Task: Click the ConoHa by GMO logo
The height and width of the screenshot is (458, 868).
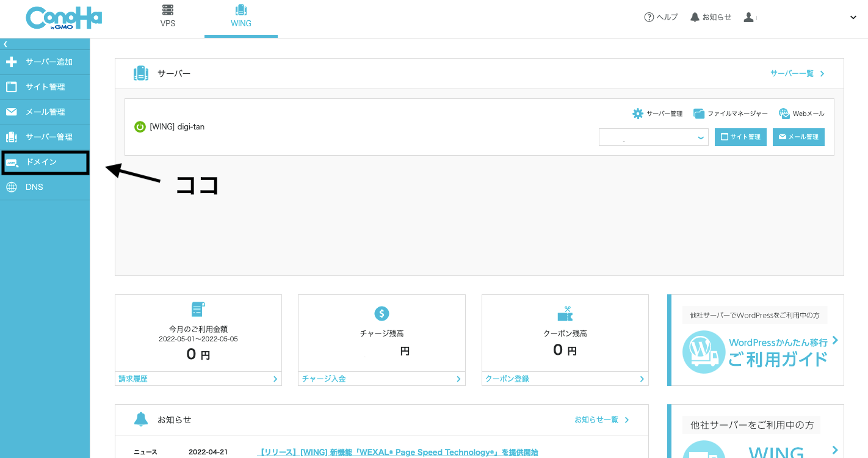Action: point(63,18)
